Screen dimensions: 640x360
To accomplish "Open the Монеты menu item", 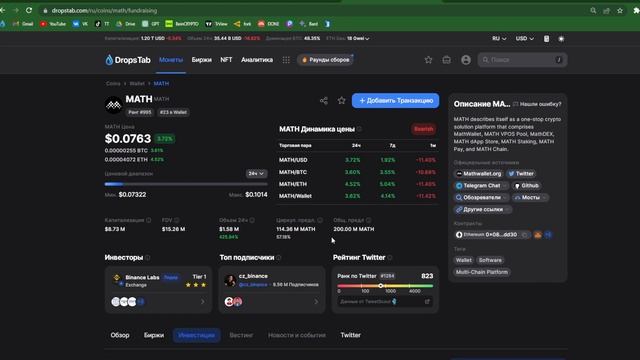I will coord(171,60).
